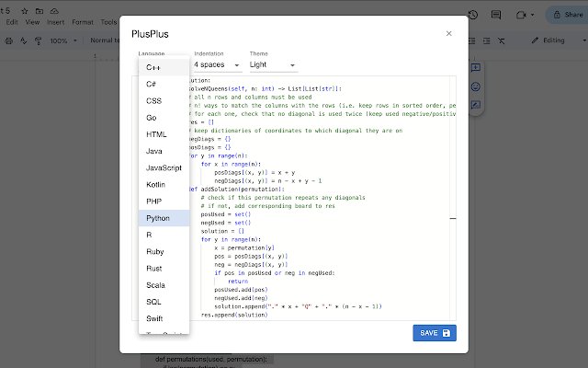Click the video call options arrow
588x368 pixels.
click(x=532, y=15)
